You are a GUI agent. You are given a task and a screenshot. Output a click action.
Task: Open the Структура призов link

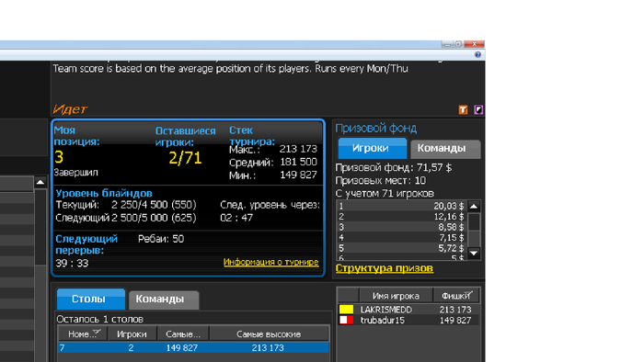coord(385,268)
